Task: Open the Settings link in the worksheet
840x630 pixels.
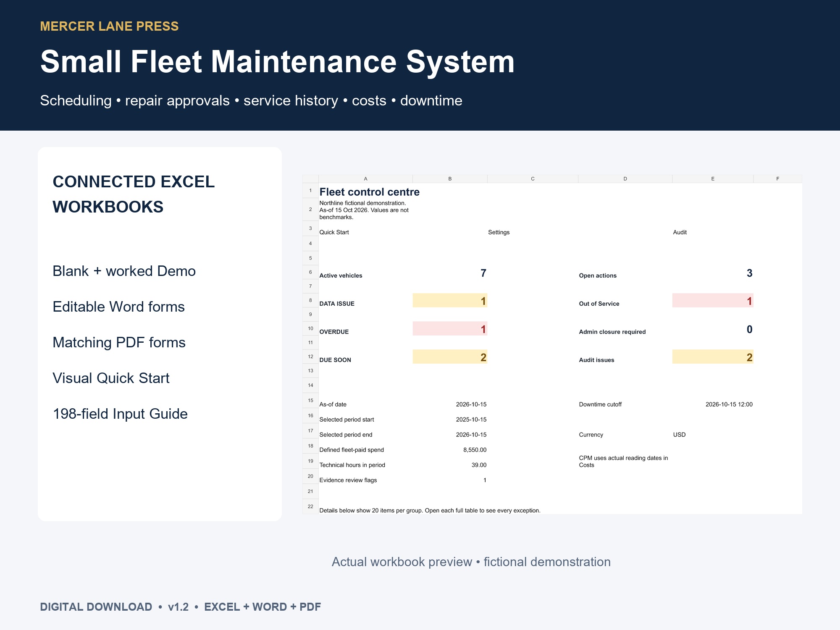Action: click(x=499, y=232)
